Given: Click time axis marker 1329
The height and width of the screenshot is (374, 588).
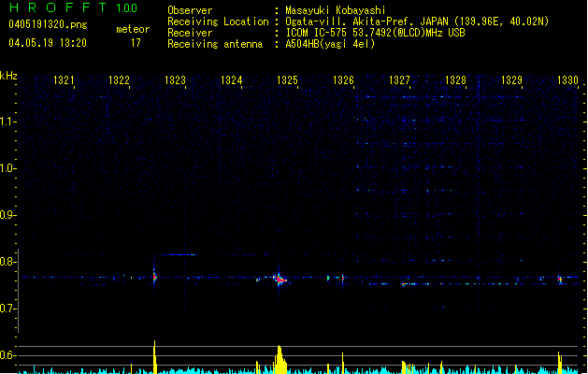Looking at the screenshot, I should 512,80.
